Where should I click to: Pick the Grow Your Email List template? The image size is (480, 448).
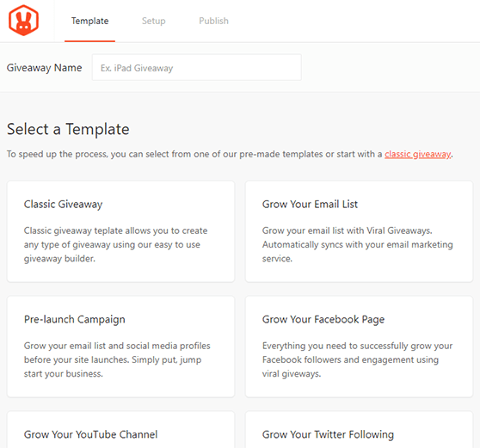[x=359, y=231]
